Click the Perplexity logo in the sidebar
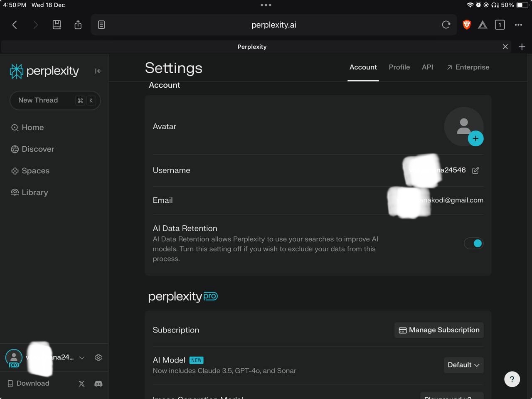The height and width of the screenshot is (399, 532). (44, 71)
